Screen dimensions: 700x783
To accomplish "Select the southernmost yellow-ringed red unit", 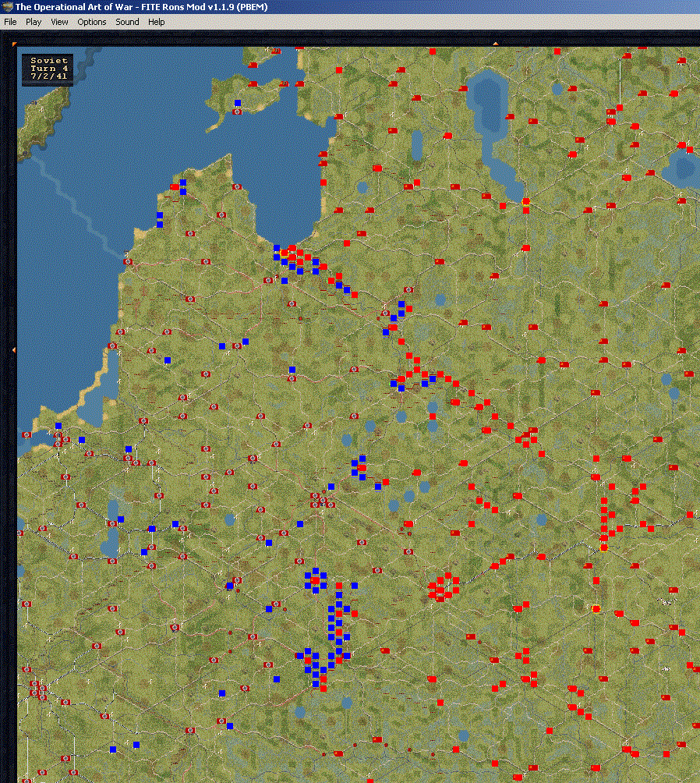I will tap(596, 609).
